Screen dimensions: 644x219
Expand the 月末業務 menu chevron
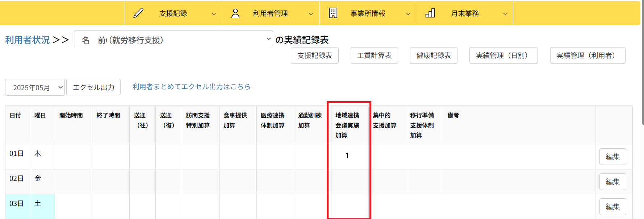(505, 14)
